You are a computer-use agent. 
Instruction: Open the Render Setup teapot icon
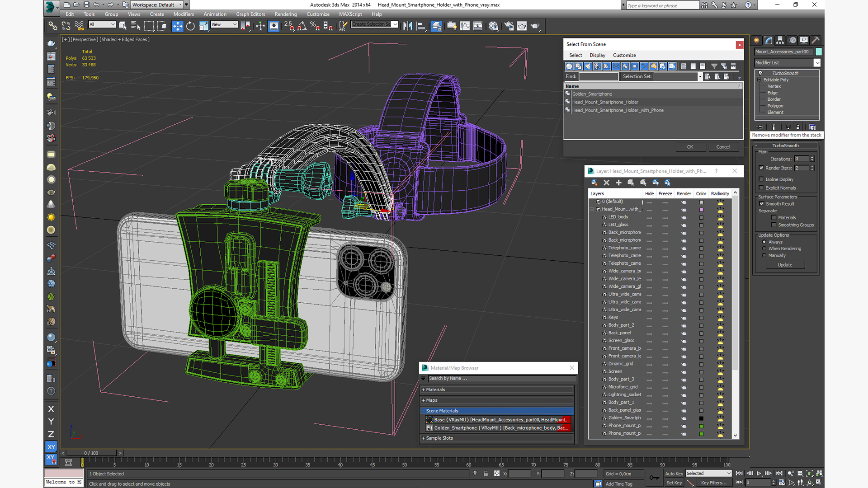[x=509, y=26]
